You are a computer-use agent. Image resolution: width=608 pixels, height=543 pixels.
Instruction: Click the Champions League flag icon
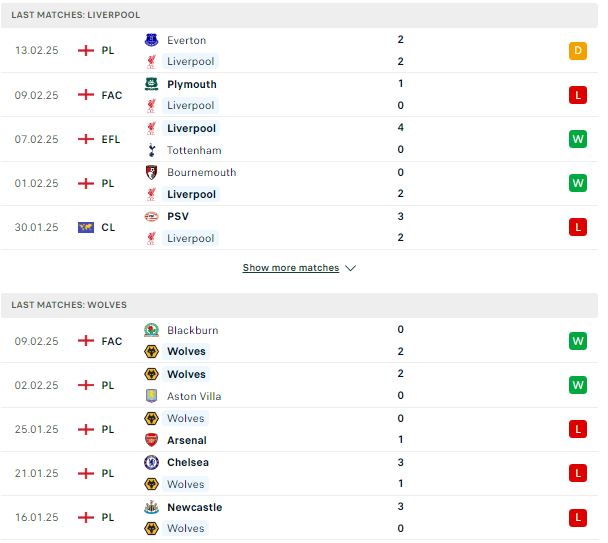coord(86,227)
